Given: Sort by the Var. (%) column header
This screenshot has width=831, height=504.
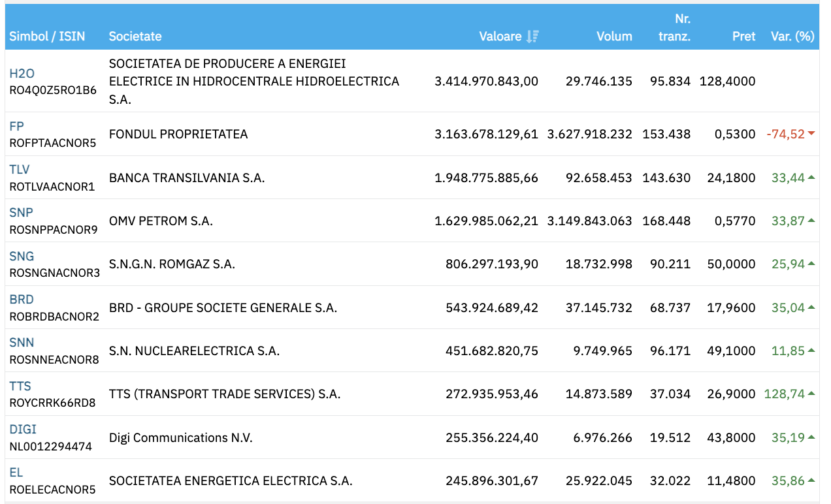Looking at the screenshot, I should coord(792,37).
